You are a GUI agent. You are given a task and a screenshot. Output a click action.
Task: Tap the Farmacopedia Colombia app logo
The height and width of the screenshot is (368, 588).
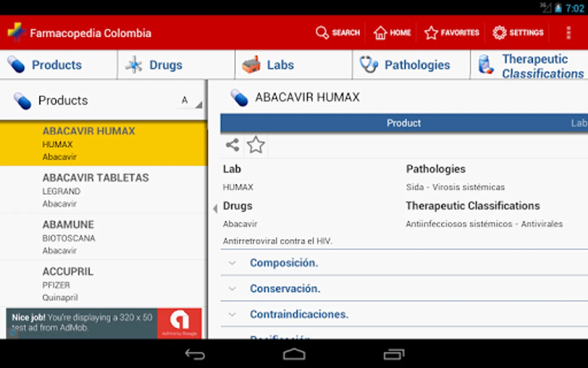click(16, 32)
